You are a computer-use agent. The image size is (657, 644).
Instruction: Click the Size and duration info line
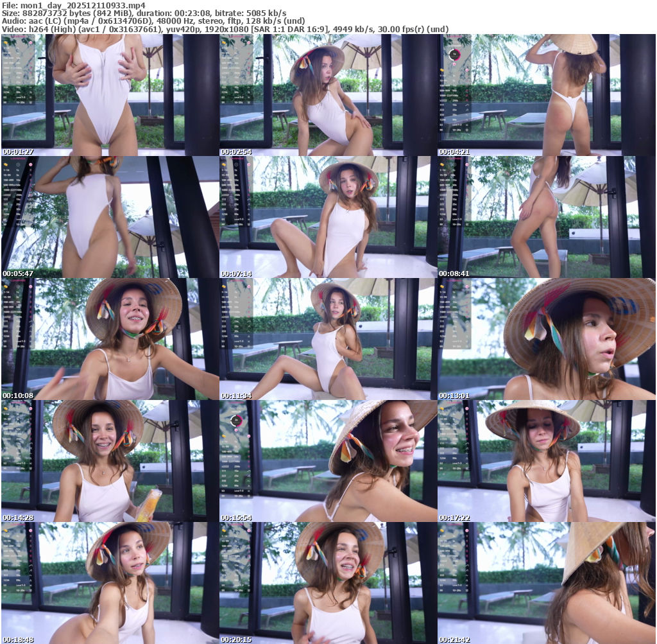(x=144, y=13)
